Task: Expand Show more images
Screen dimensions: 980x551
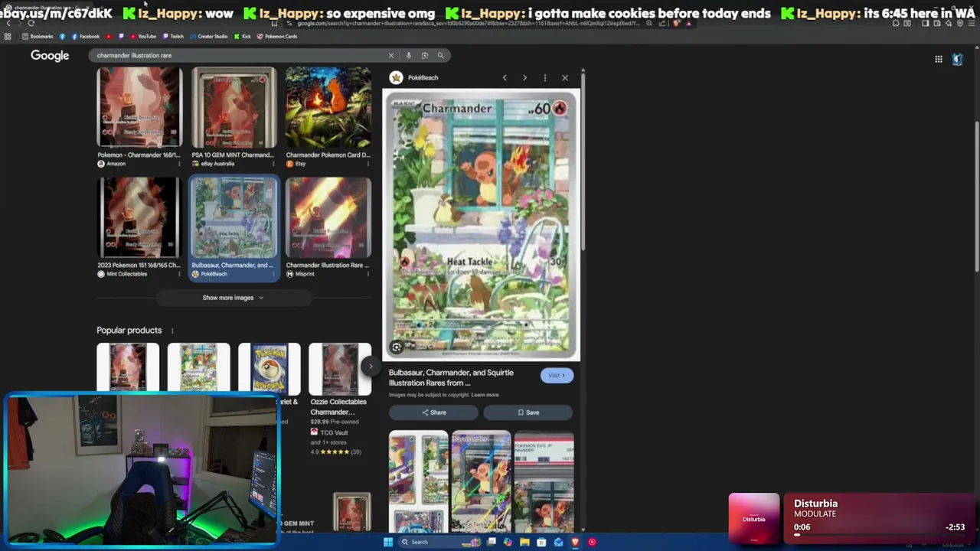Action: tap(233, 298)
